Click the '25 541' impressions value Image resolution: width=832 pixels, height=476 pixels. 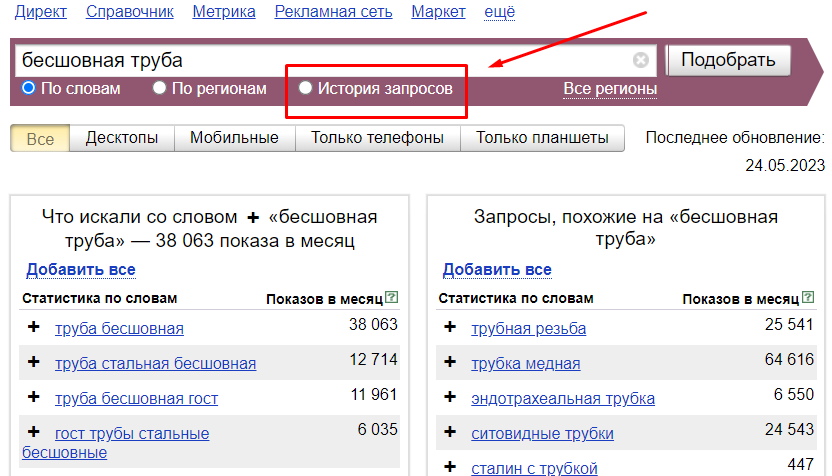click(789, 324)
